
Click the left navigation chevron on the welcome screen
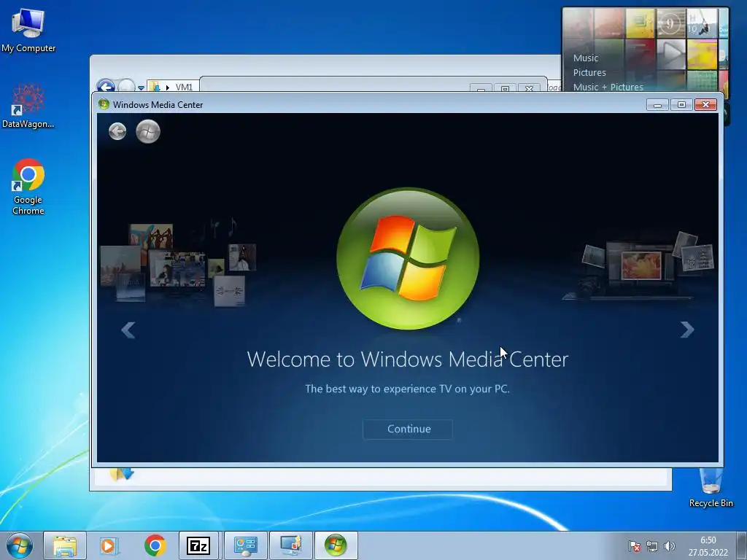(128, 330)
